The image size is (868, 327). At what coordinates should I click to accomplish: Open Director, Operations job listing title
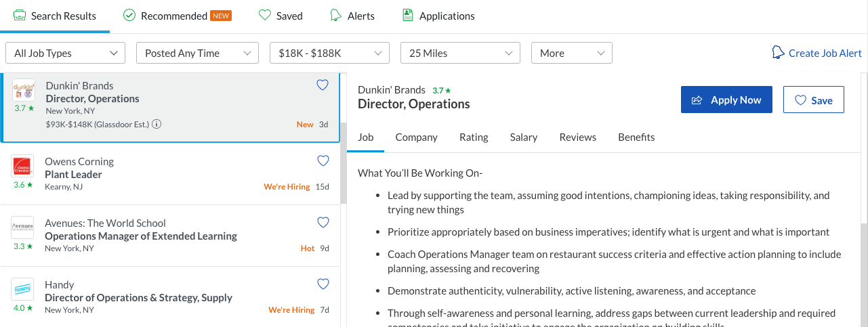point(93,99)
